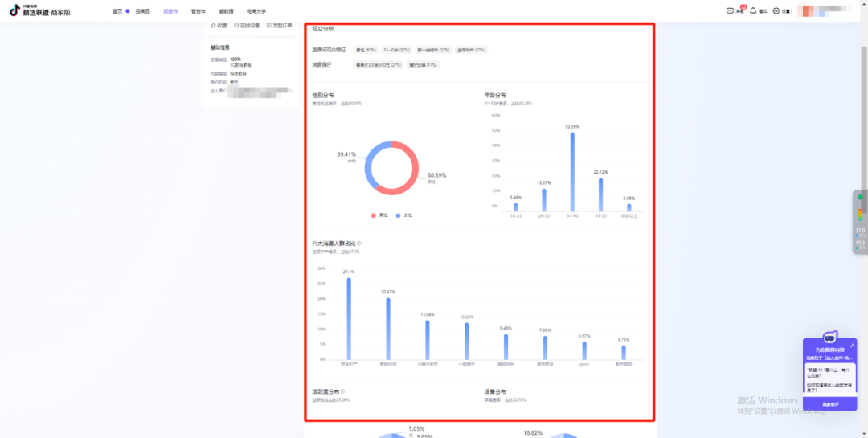Click the 20.47% consumer group bar
This screenshot has height=438, width=868.
[388, 329]
